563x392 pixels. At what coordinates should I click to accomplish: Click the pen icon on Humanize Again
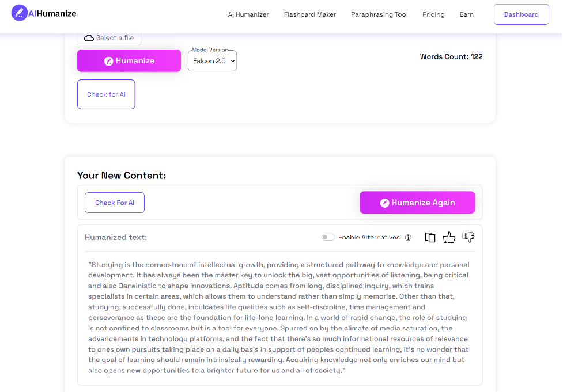[x=386, y=202]
